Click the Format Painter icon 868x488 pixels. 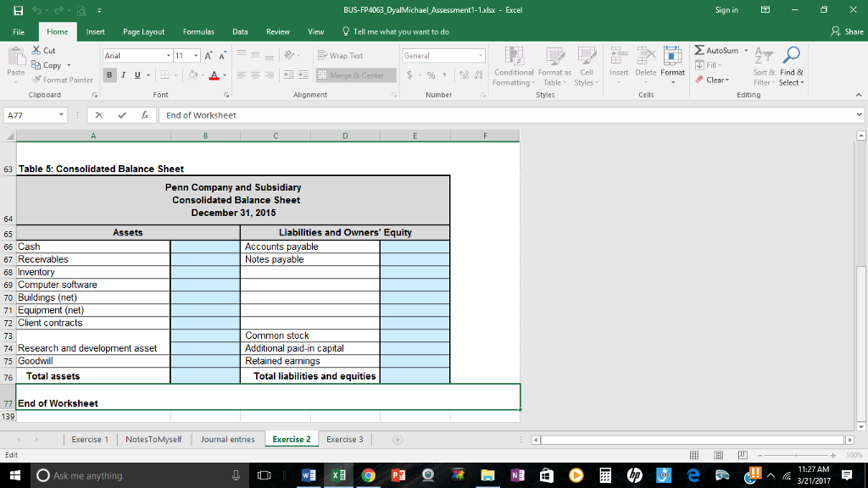(x=36, y=80)
